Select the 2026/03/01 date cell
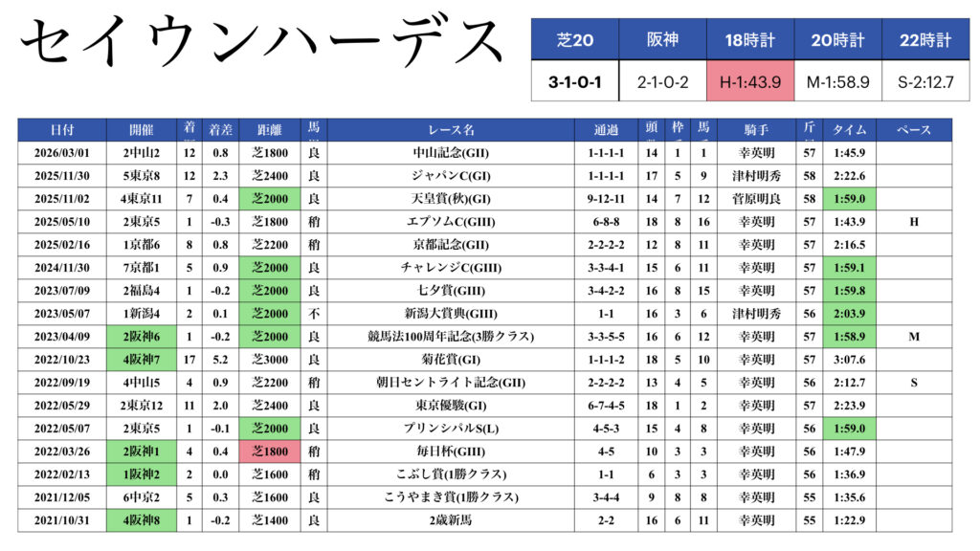980x551 pixels. [62, 153]
